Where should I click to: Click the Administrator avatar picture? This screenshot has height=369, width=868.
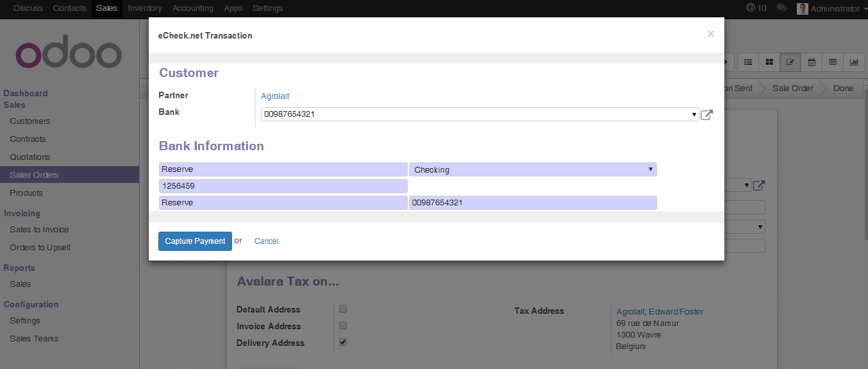tap(802, 8)
